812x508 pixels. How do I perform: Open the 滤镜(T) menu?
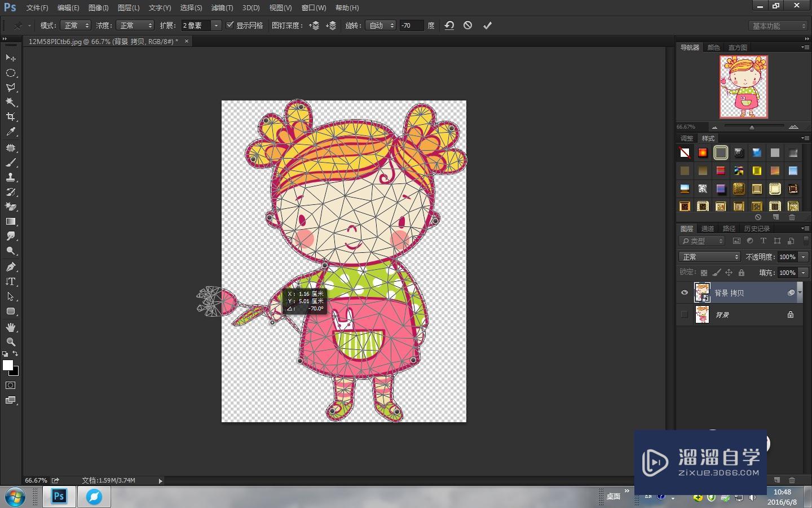point(222,8)
